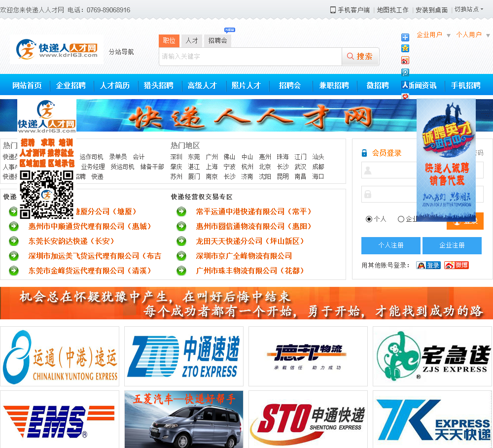Switch to the 人才 search tab
Image resolution: width=493 pixels, height=448 pixels.
(192, 40)
